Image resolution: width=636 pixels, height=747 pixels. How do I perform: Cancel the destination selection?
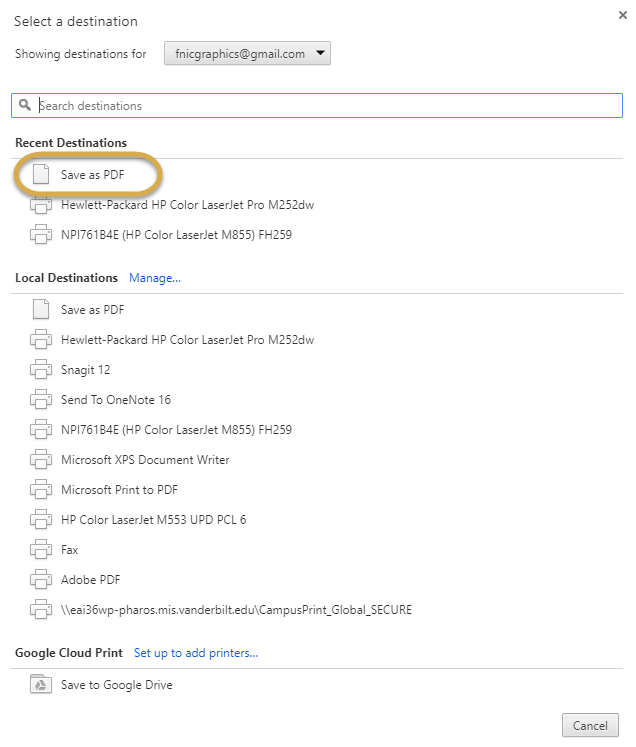590,725
